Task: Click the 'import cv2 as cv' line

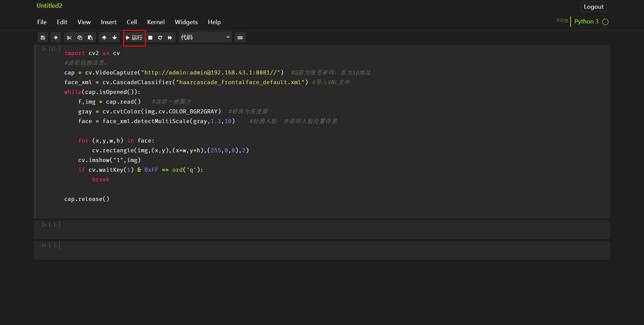Action: coord(92,53)
